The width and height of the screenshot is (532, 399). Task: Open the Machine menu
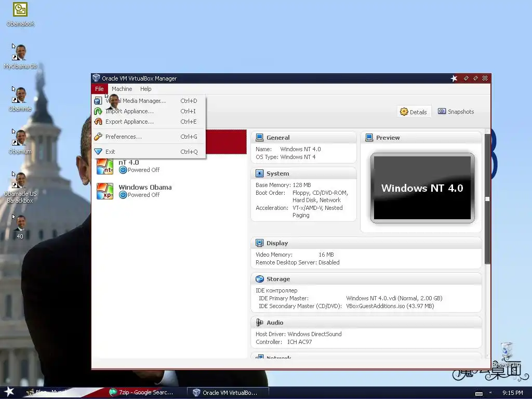coord(122,89)
